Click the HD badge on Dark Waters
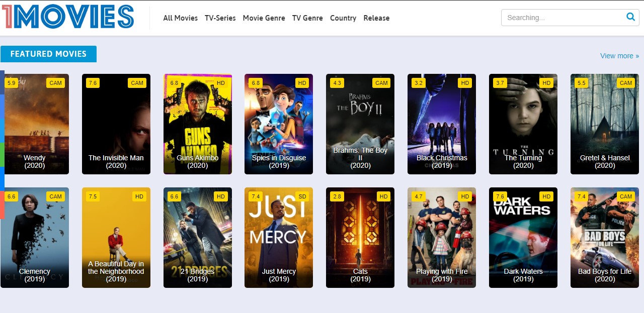 (546, 196)
